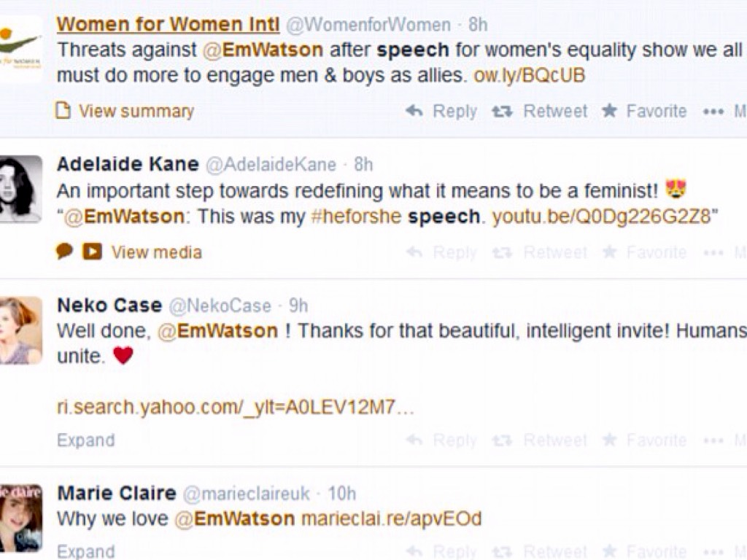Open the ow.ly/BQcUB link

(529, 75)
